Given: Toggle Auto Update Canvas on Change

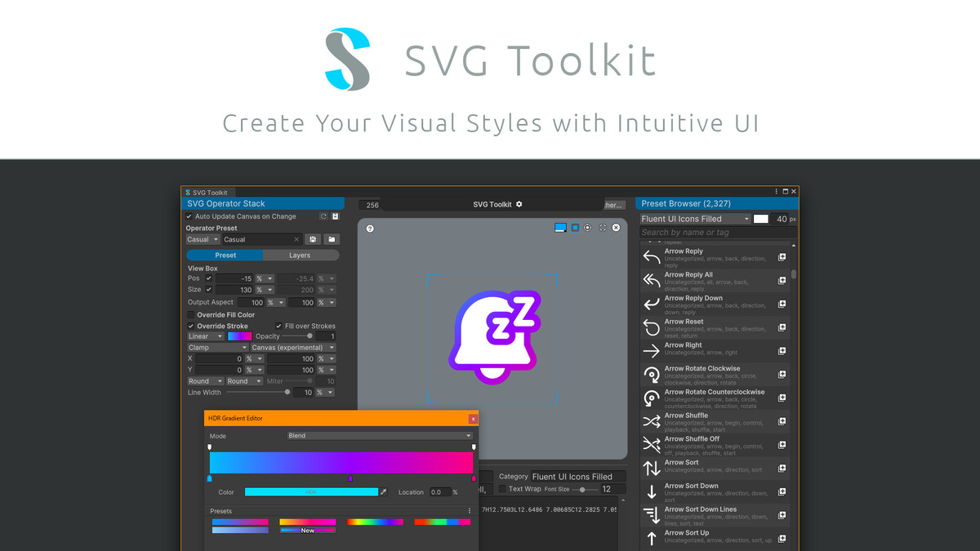Looking at the screenshot, I should (190, 216).
